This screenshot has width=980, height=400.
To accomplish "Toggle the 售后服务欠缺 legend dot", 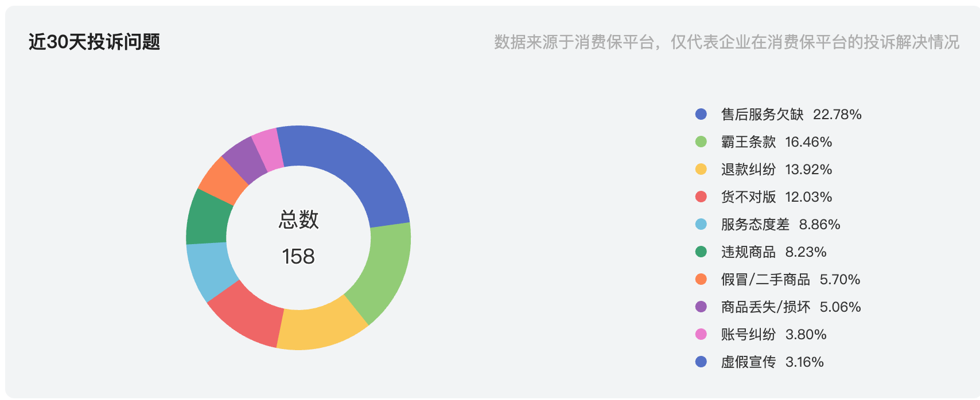I will pyautogui.click(x=701, y=114).
